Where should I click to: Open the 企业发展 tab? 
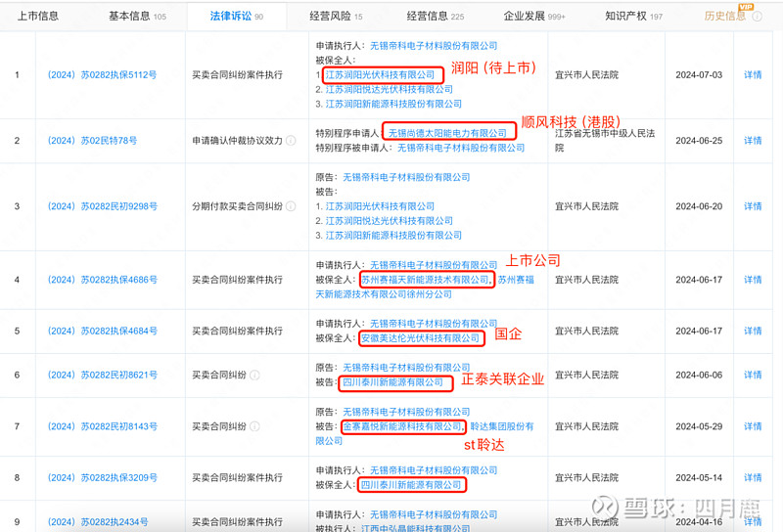pos(533,16)
